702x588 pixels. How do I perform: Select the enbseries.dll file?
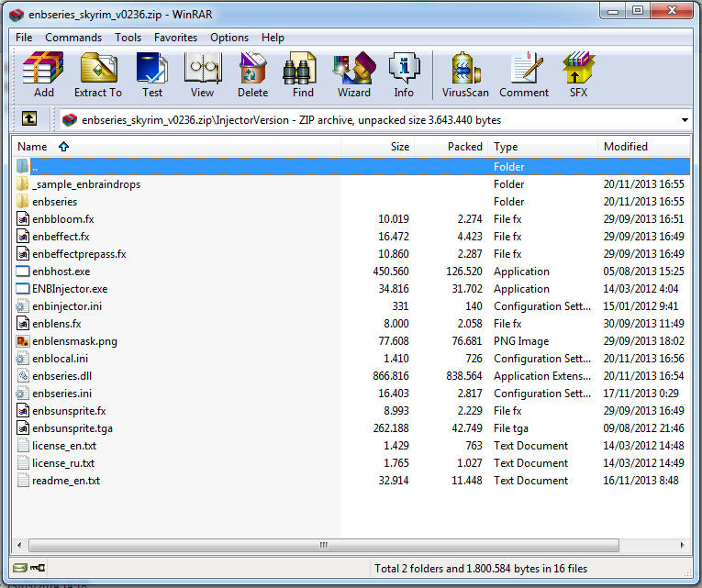click(x=61, y=376)
